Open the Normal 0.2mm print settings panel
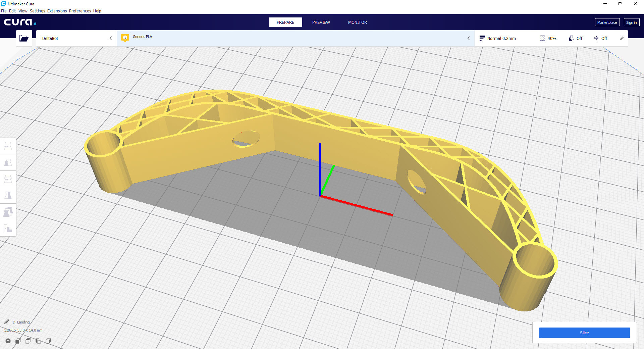 click(551, 38)
